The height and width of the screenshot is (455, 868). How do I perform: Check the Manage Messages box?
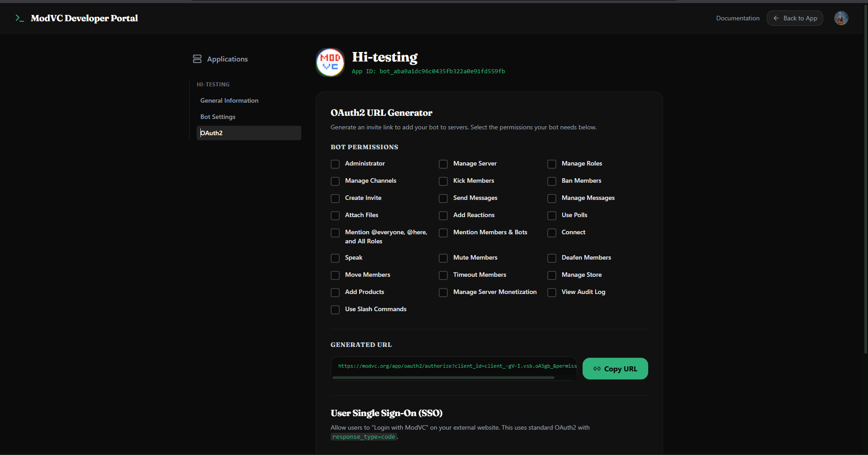point(552,198)
